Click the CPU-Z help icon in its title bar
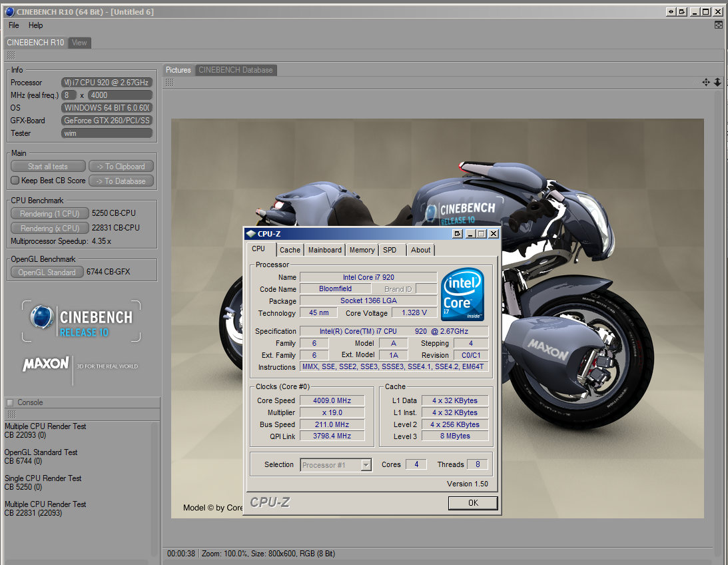Viewport: 728px width, 565px height. click(x=457, y=234)
